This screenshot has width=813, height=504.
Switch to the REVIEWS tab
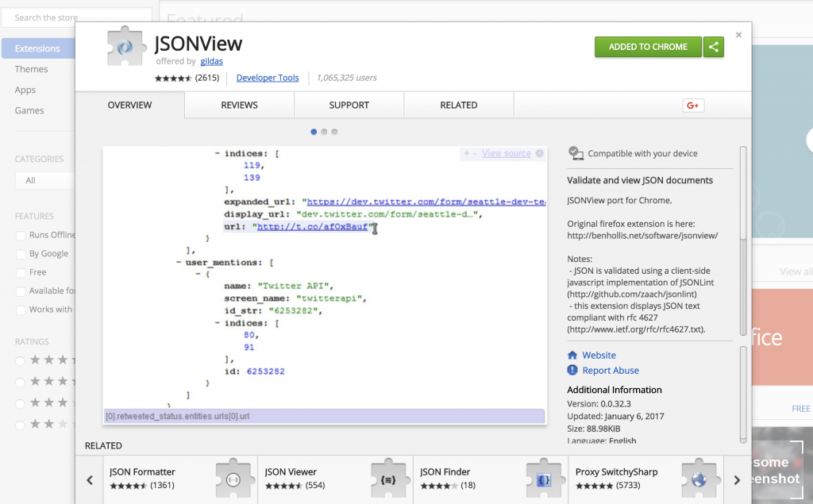239,106
